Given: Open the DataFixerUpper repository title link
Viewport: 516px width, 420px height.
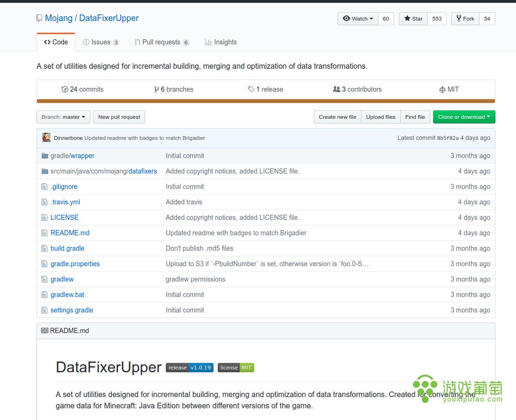Looking at the screenshot, I should coord(109,18).
